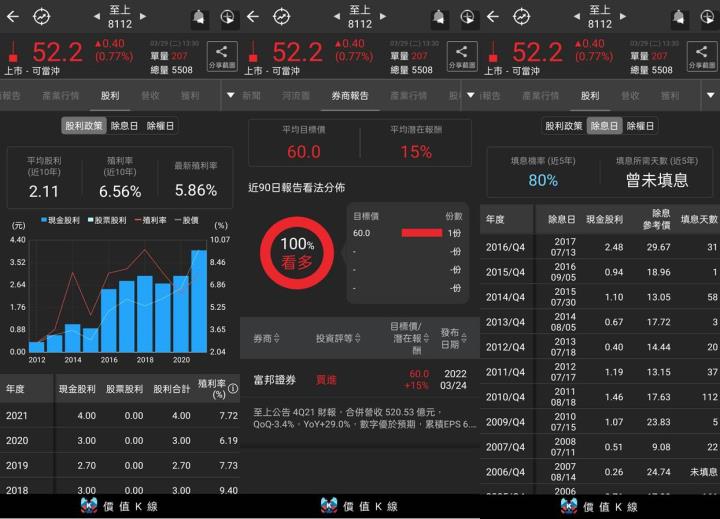Open the alert bell on broker report screen
Image resolution: width=720 pixels, height=519 pixels.
click(439, 18)
